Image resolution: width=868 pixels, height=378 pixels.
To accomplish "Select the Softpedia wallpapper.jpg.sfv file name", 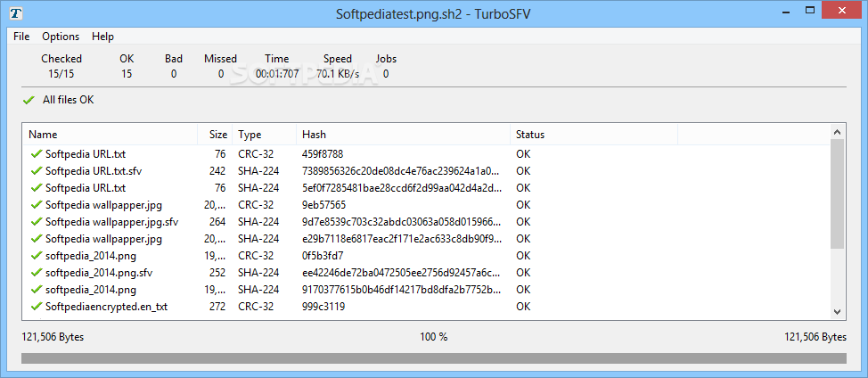I will (111, 222).
